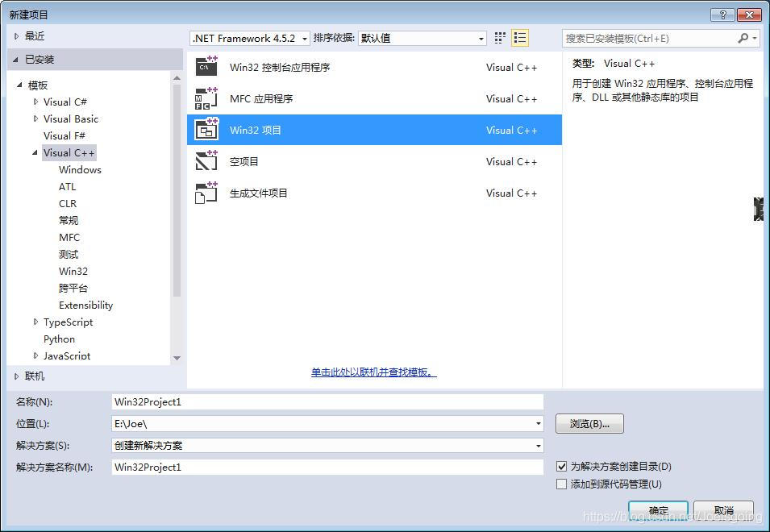Switch to small icons view
This screenshot has height=532, width=770.
(x=500, y=38)
